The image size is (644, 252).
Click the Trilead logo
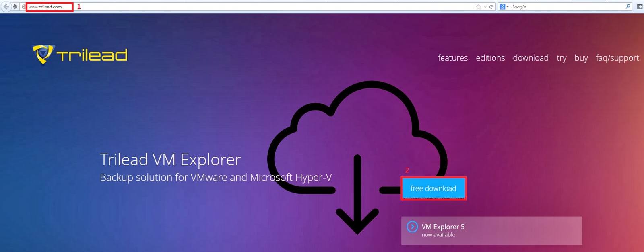(80, 55)
